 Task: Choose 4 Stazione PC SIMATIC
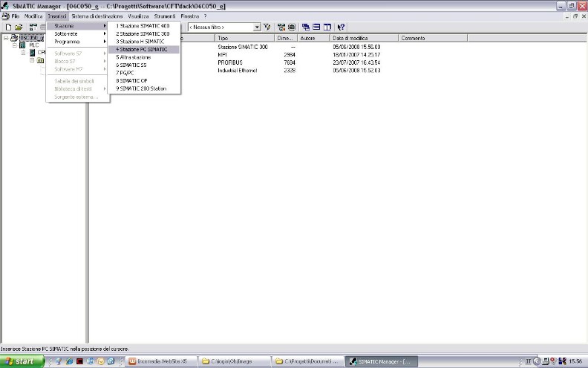click(144, 50)
